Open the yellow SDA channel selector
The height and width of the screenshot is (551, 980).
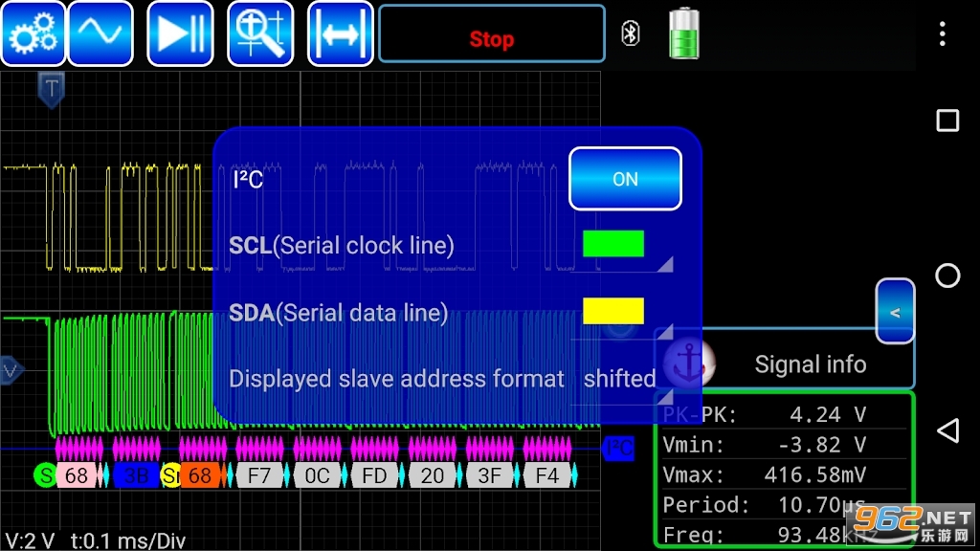pyautogui.click(x=613, y=312)
